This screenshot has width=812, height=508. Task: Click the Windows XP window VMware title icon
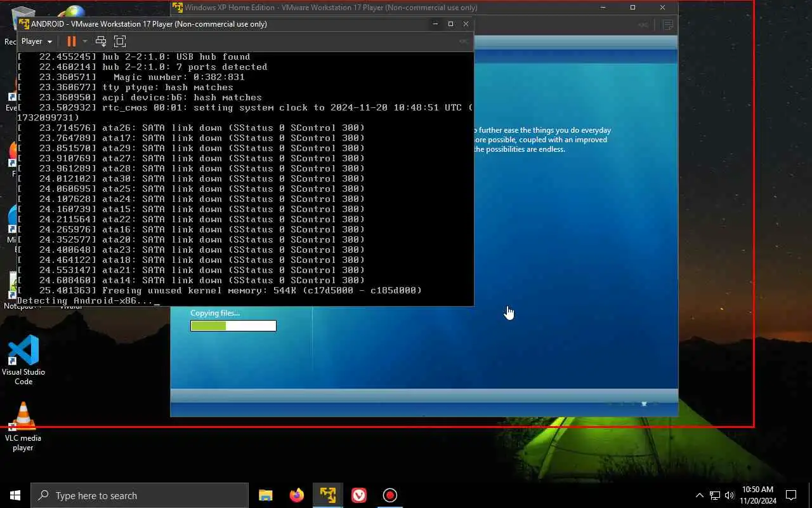tap(178, 8)
